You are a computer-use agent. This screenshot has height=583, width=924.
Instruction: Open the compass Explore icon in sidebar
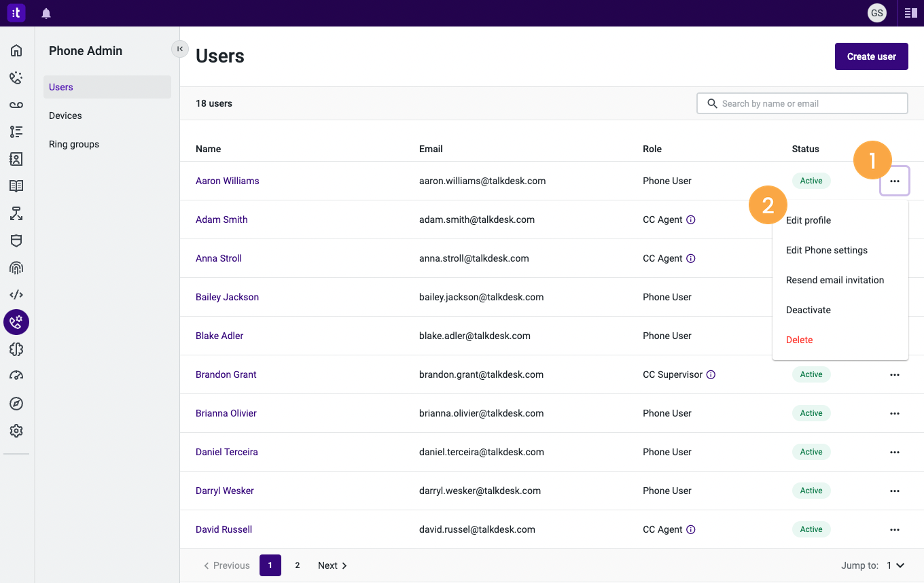click(16, 404)
